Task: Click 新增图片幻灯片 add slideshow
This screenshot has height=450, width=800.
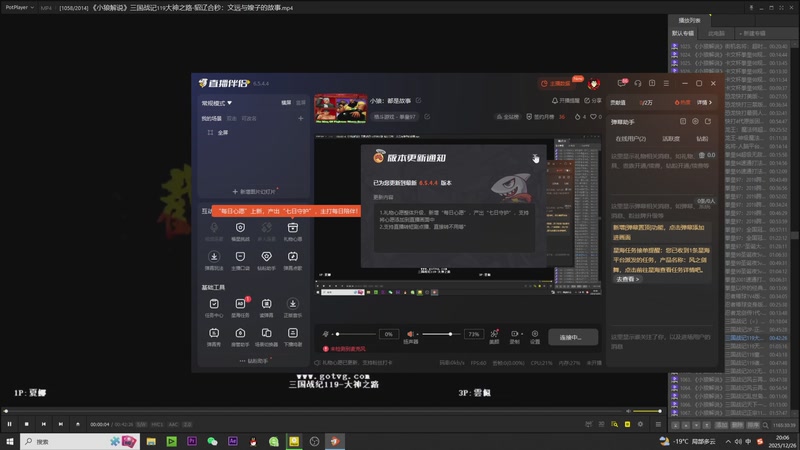Action: [x=254, y=192]
